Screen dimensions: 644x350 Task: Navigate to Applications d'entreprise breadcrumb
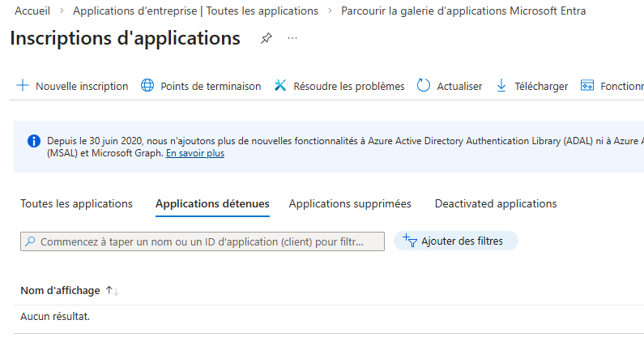click(x=195, y=11)
